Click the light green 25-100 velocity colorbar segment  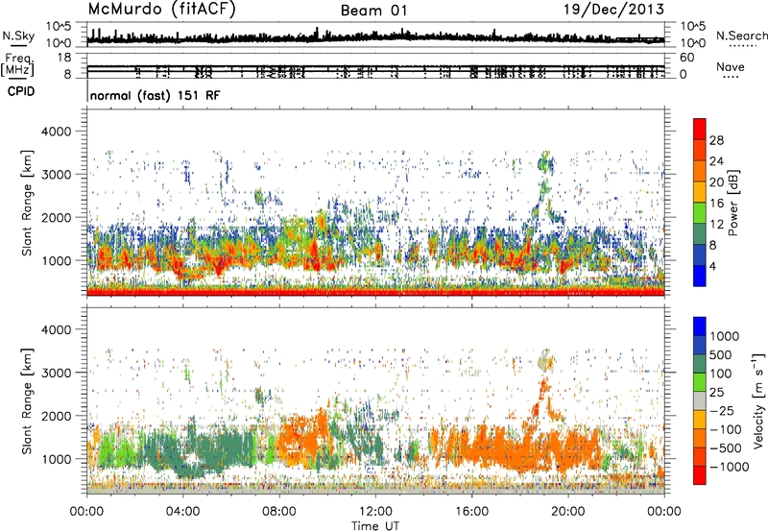(700, 382)
